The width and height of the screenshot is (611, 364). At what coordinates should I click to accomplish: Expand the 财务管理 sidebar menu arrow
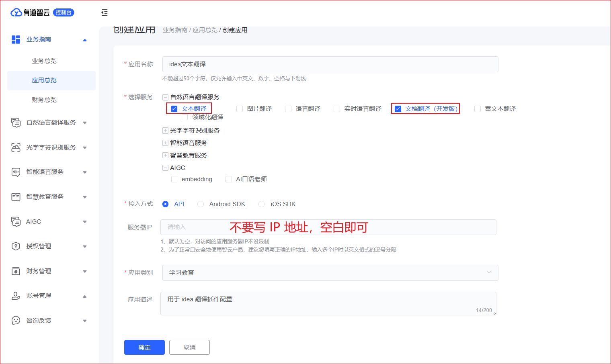pyautogui.click(x=85, y=272)
